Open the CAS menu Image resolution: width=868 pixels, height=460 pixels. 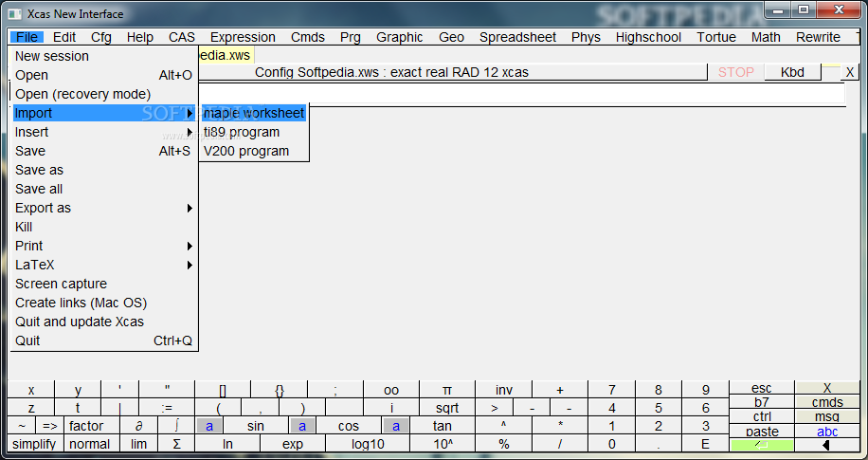coord(182,37)
